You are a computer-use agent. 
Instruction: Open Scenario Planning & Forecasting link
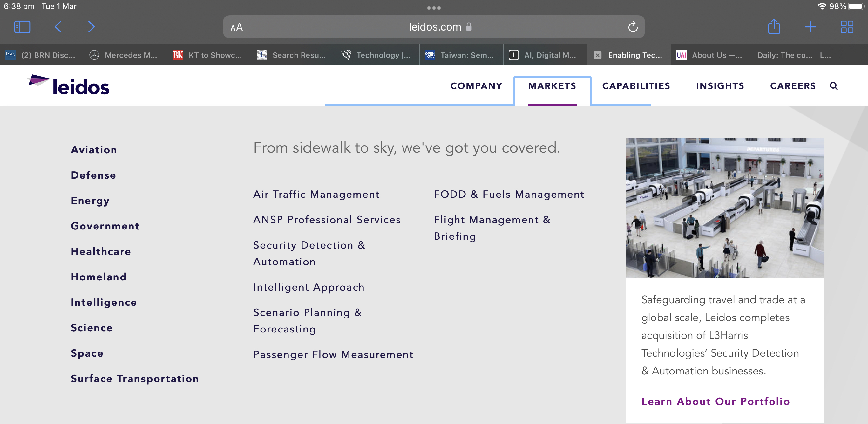[308, 321]
